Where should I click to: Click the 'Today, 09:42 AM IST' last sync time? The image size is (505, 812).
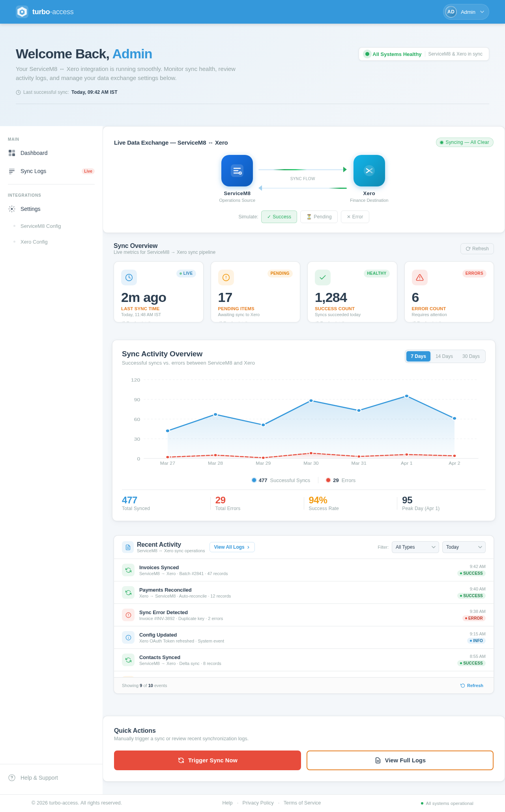tap(94, 92)
